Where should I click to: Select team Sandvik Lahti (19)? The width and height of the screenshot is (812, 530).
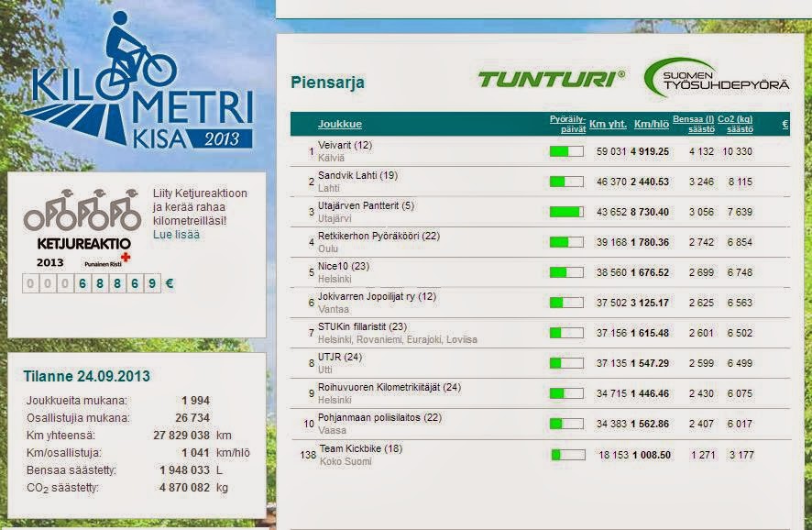pos(357,175)
